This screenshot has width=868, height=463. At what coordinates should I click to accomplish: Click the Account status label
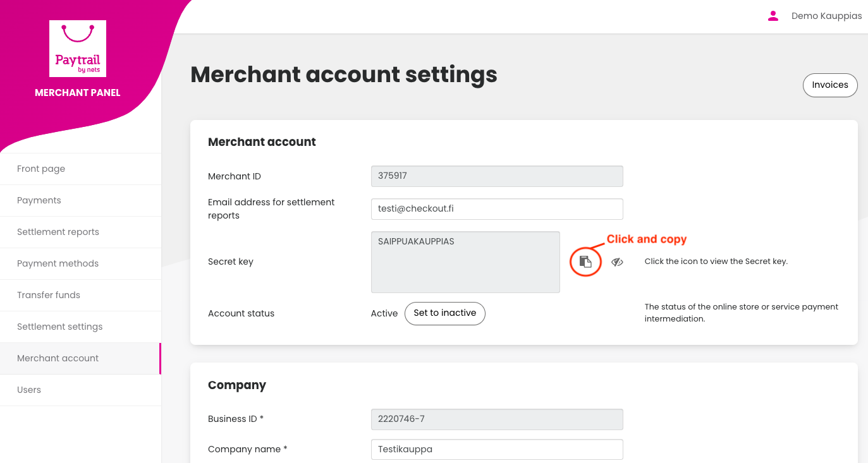pyautogui.click(x=241, y=313)
